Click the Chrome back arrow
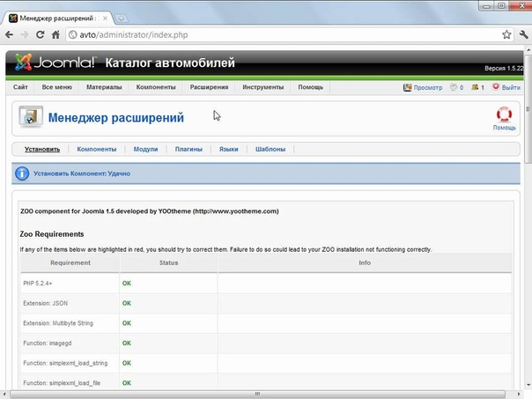Screen dimensions: 532x399 pos(10,35)
